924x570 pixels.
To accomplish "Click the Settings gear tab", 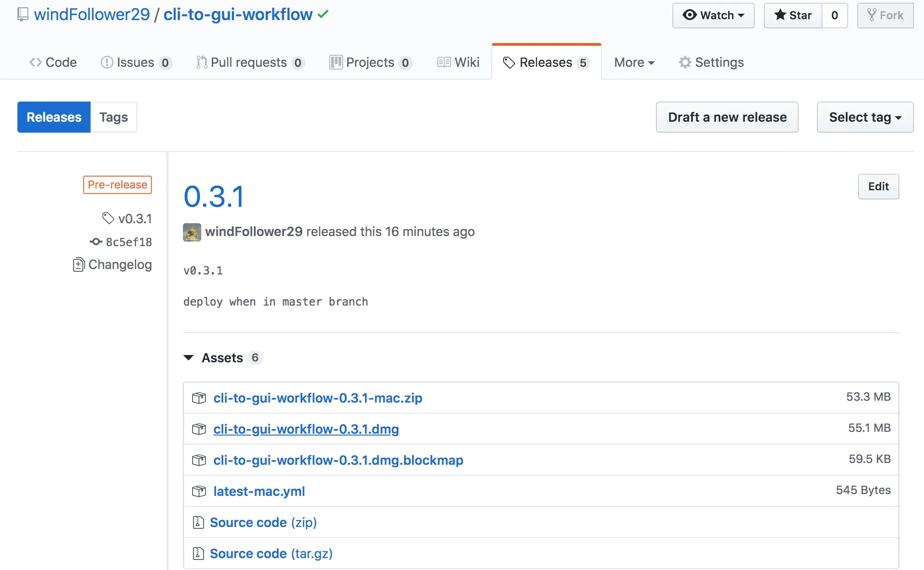I will [711, 62].
